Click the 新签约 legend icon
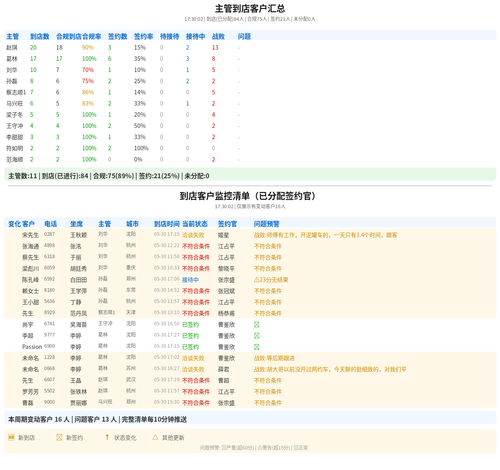The image size is (500, 470). 59,437
